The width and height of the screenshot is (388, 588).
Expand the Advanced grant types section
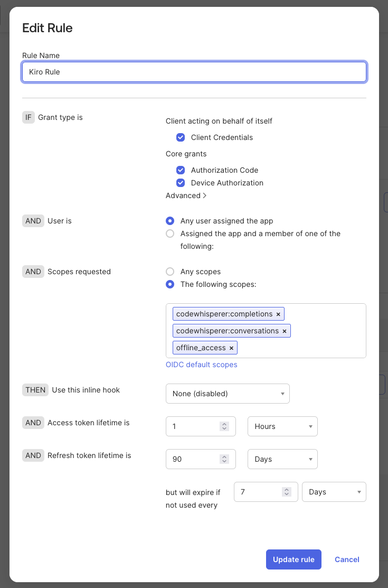tap(186, 195)
